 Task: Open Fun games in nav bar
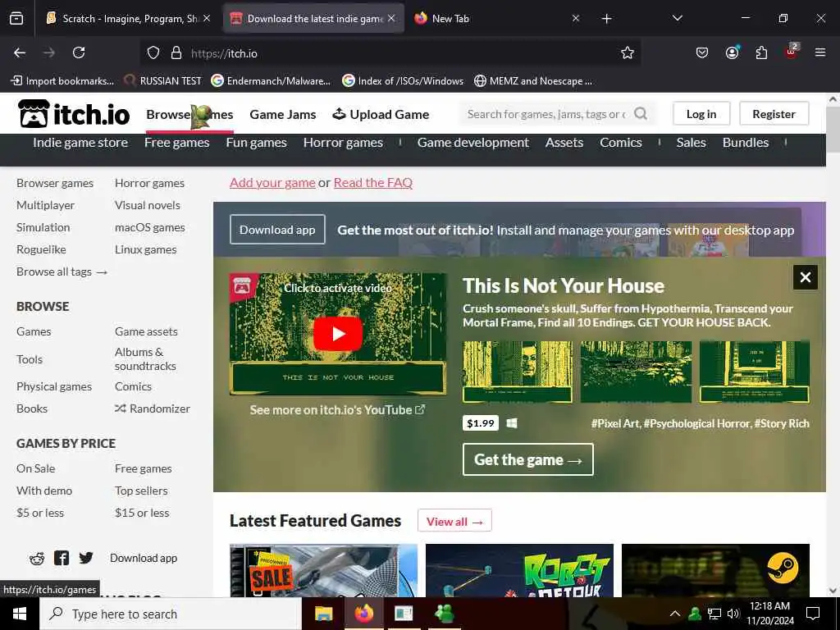[x=256, y=143]
